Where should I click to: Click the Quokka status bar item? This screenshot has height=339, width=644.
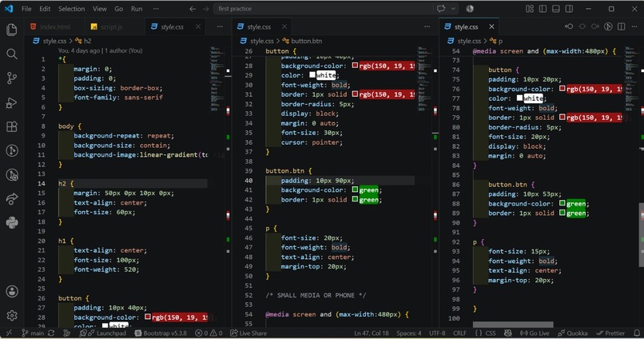(x=573, y=333)
